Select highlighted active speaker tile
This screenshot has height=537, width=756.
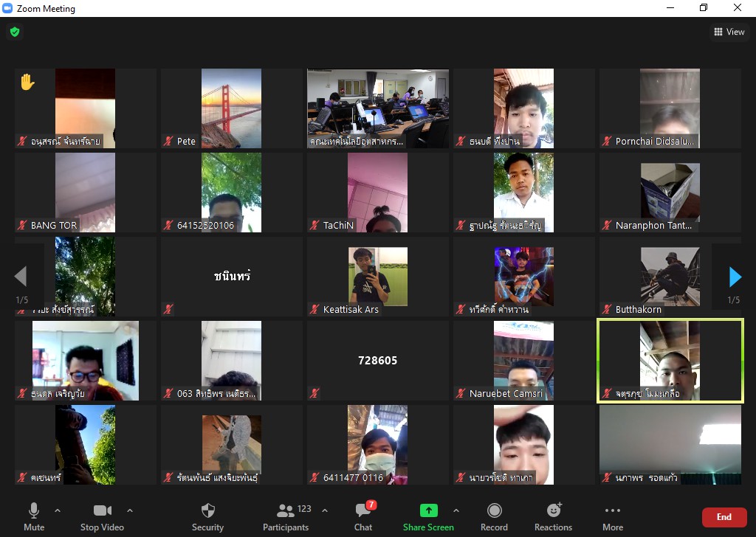click(670, 361)
